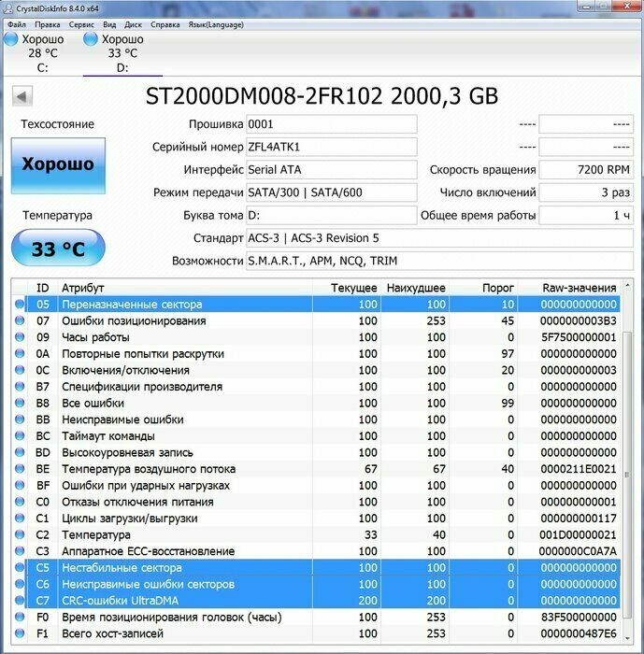644x654 pixels.
Task: Click the serial number field ZFL4ATK1
Action: (332, 147)
